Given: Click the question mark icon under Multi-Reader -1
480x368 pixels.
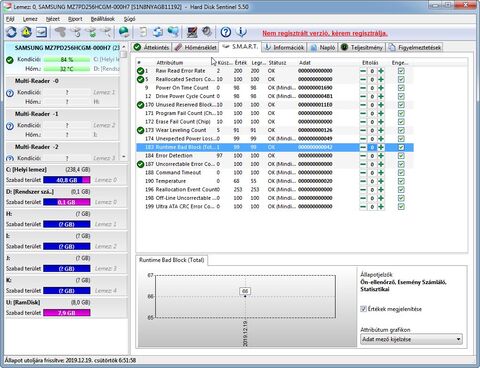Looking at the screenshot, I should click(x=10, y=126).
